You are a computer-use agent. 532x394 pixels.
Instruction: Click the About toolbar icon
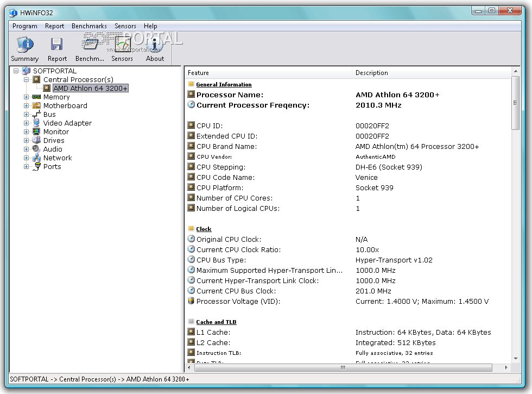coord(155,45)
